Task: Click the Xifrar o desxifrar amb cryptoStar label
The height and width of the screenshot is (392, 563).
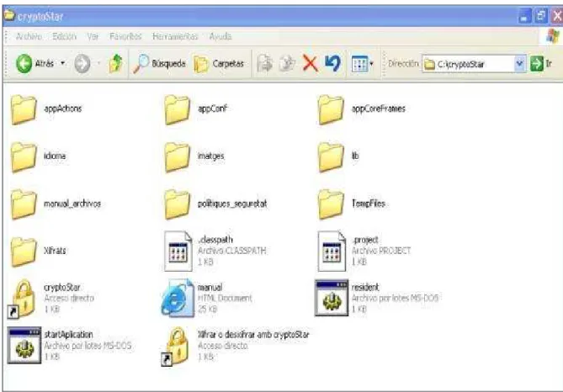Action: tap(253, 334)
